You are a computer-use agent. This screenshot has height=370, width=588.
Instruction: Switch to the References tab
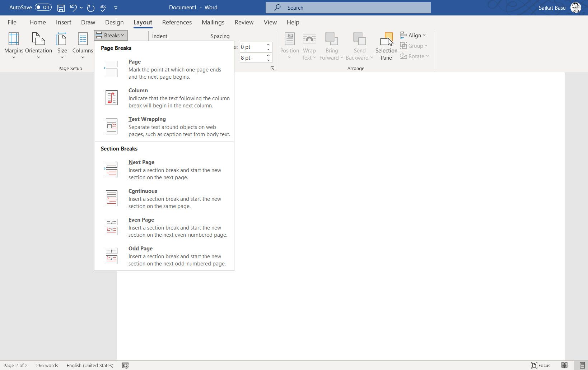(x=177, y=22)
